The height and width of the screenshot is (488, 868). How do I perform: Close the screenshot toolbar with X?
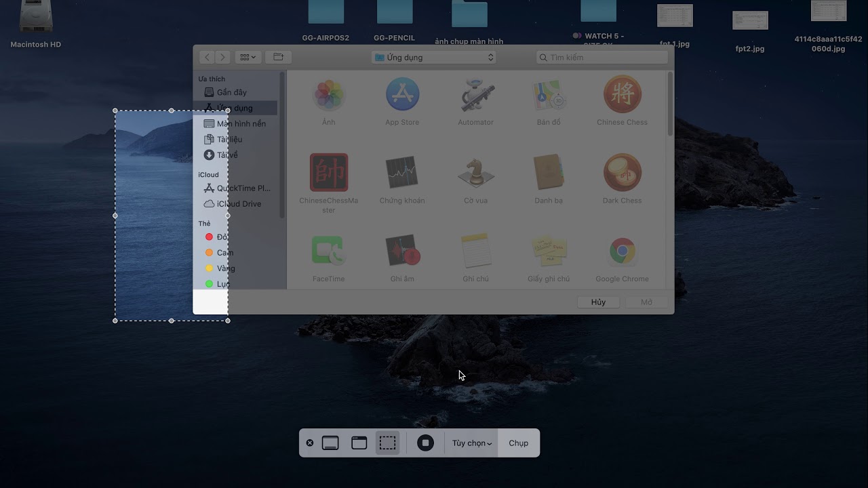tap(310, 443)
